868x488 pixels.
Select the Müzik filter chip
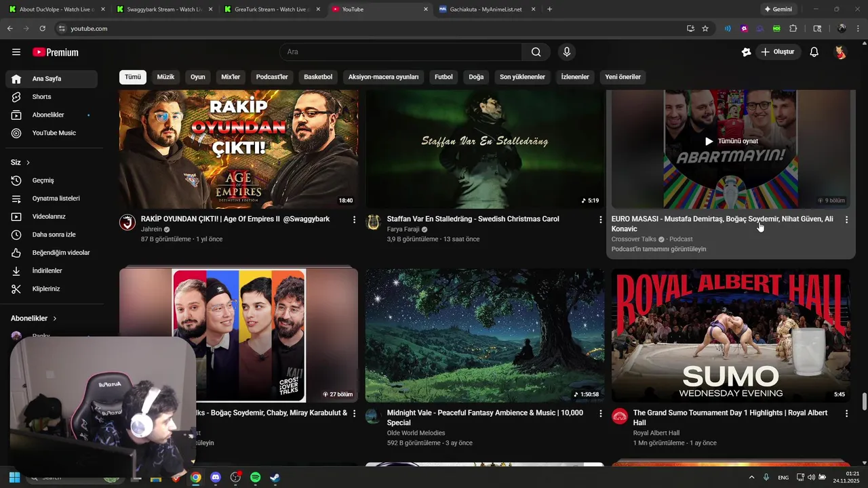165,77
